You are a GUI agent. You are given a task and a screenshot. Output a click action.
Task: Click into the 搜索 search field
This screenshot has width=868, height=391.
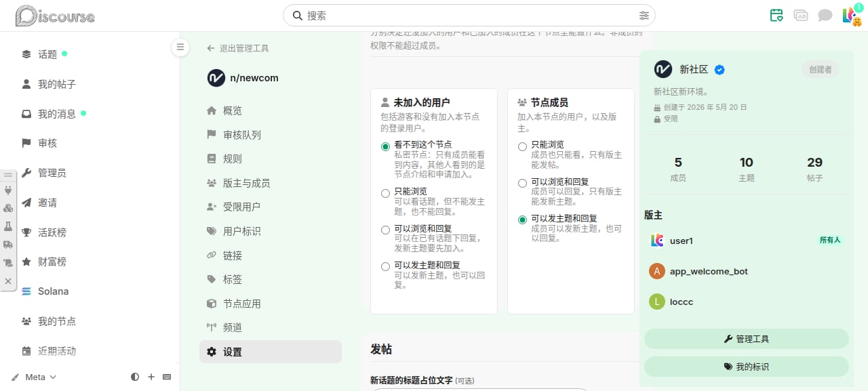click(471, 15)
